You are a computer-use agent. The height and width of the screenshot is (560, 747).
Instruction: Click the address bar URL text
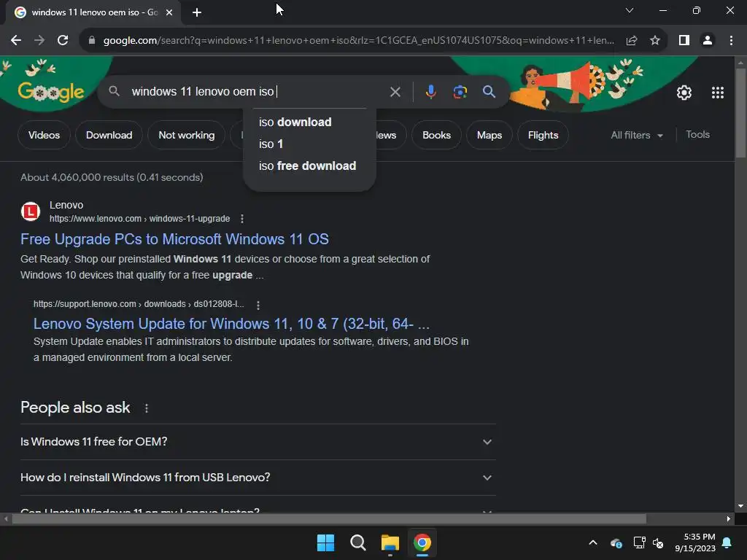click(358, 41)
